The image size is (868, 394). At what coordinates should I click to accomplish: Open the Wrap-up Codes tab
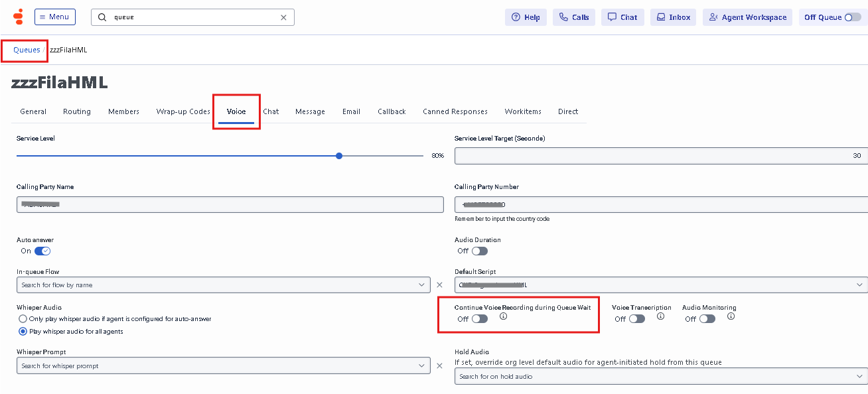point(183,111)
